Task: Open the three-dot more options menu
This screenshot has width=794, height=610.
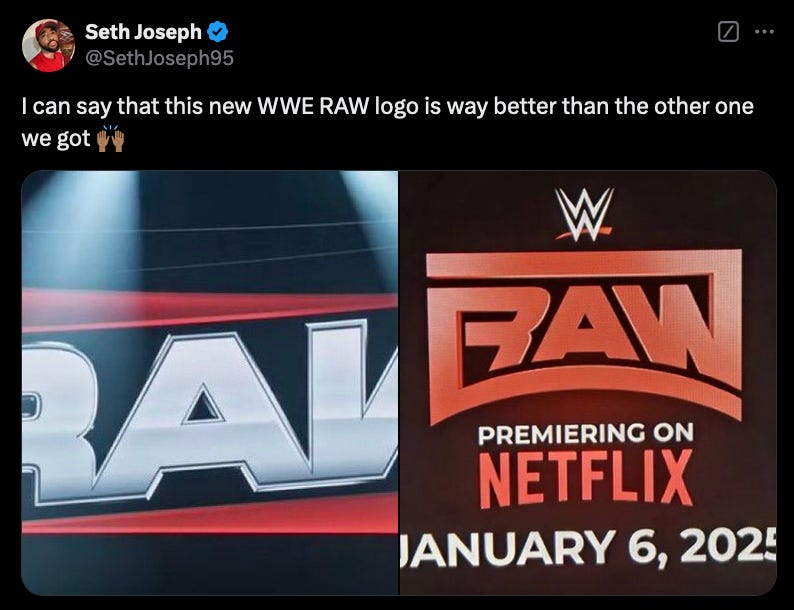Action: point(764,32)
